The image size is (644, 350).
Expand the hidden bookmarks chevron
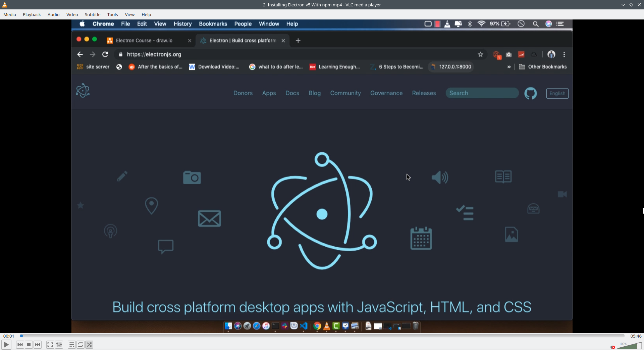coord(509,67)
